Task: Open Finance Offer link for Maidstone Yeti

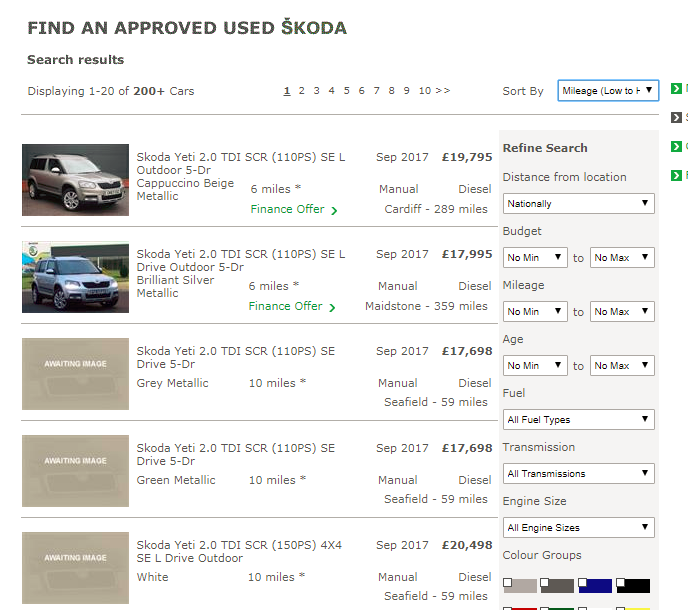Action: point(286,306)
